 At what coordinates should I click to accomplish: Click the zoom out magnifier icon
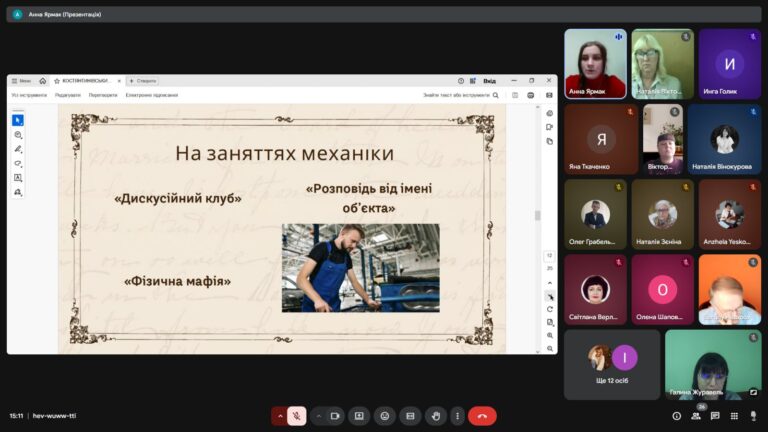(550, 349)
